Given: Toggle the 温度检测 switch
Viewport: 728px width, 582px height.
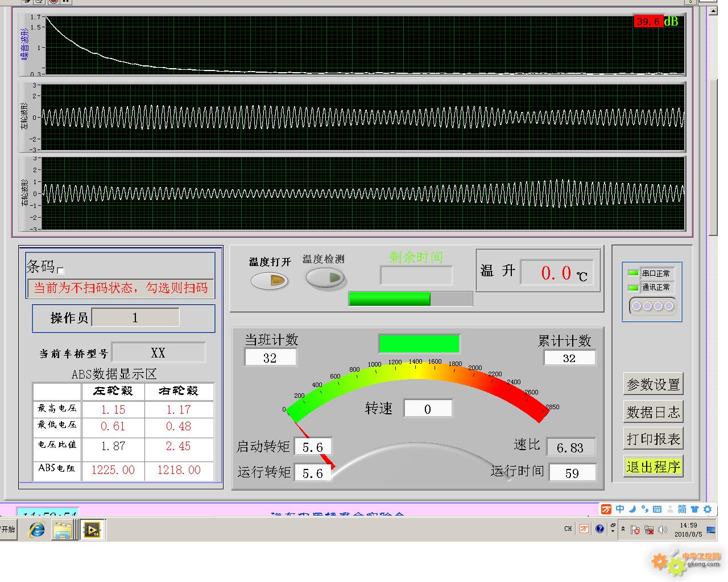Looking at the screenshot, I should point(325,278).
